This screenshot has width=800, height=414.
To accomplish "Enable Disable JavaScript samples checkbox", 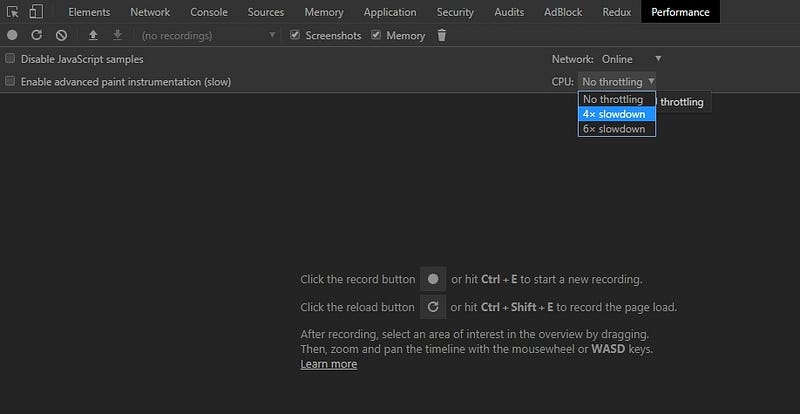I will click(11, 59).
